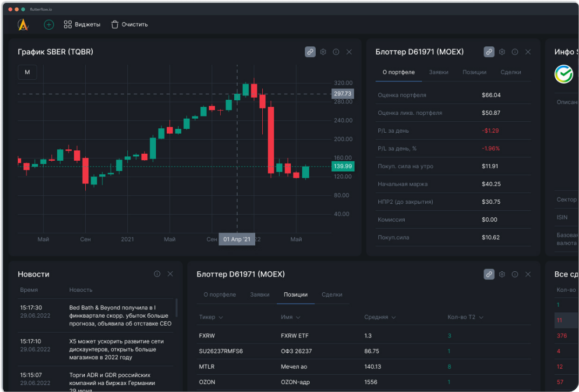Click the Оценка ликв. портфеля value $50.87
This screenshot has height=392, width=579.
(491, 113)
